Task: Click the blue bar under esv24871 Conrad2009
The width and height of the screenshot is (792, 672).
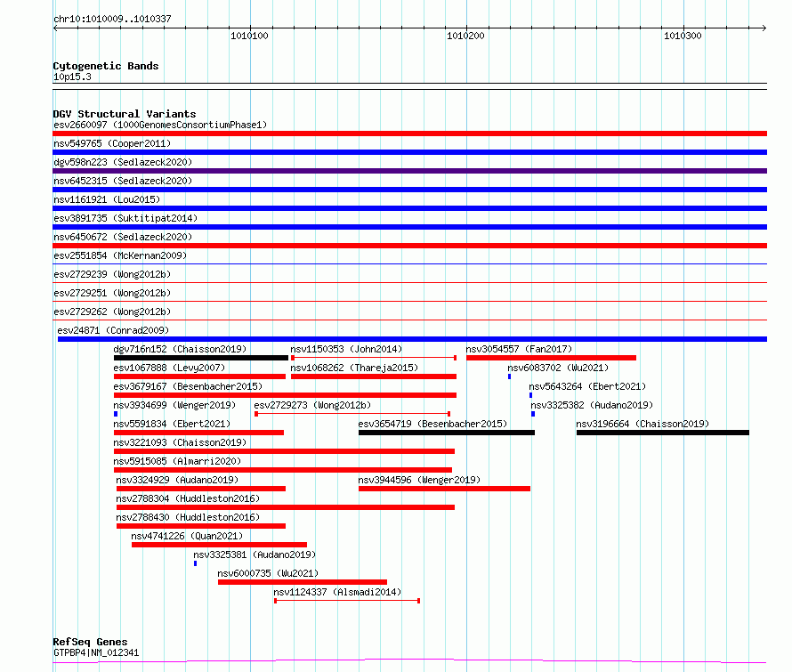Action: (412, 339)
